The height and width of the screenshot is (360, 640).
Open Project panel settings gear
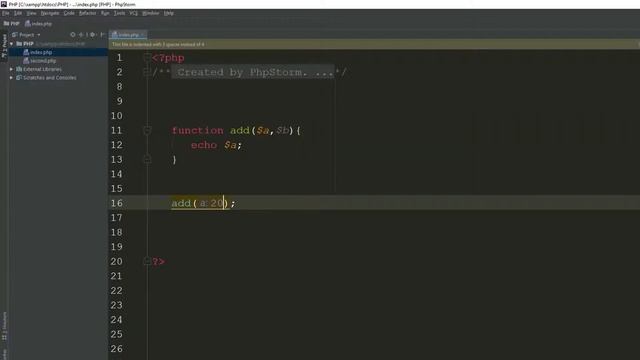92,35
